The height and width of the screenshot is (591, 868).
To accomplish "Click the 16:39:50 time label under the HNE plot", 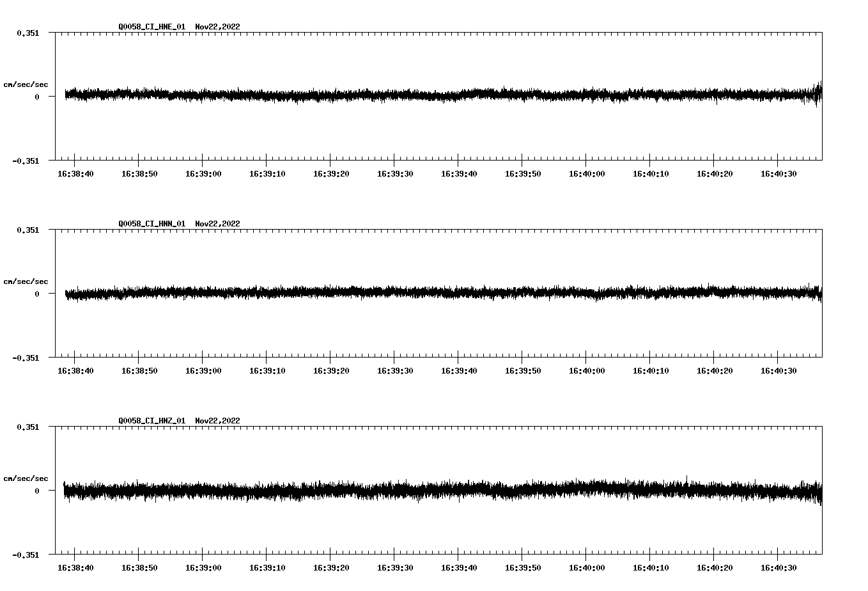I will pyautogui.click(x=523, y=174).
